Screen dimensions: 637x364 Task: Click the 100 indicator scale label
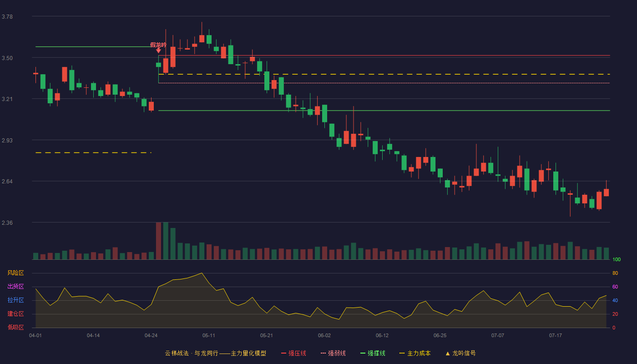(617, 260)
